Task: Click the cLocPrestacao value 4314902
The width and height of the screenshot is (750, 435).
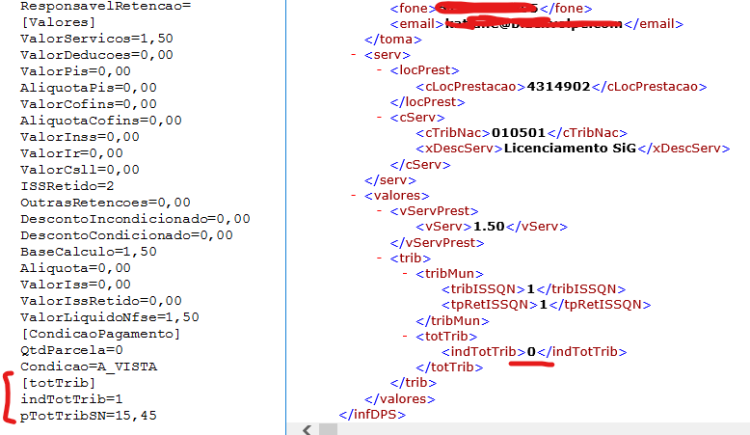Action: click(x=558, y=86)
